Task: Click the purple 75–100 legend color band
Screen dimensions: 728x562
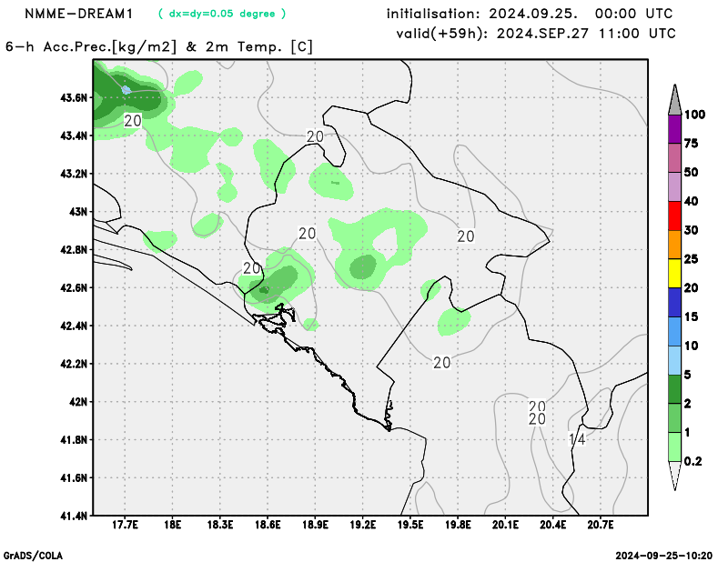Action: point(674,129)
